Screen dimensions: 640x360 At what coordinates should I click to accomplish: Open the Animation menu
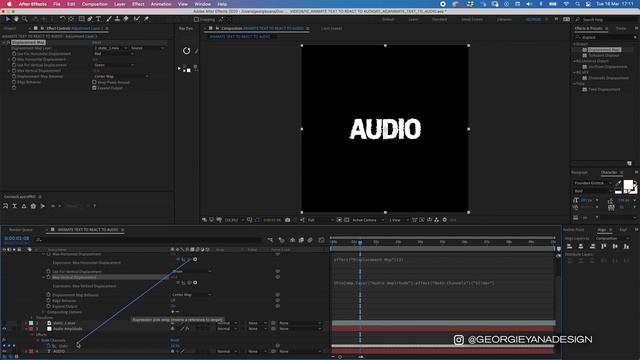pos(161,4)
